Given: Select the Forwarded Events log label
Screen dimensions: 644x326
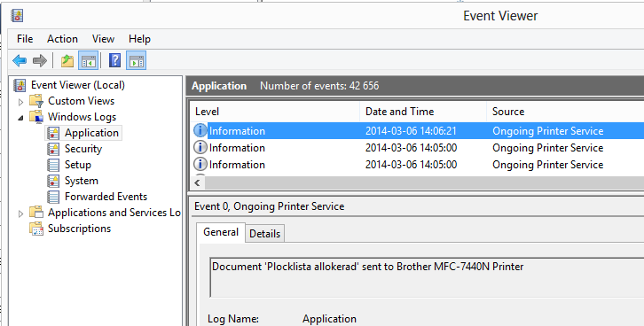Looking at the screenshot, I should pos(106,197).
